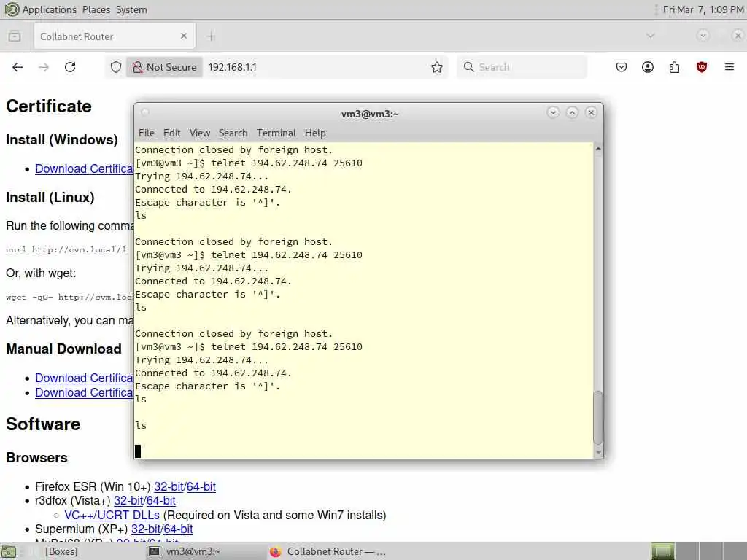Open the extensions puzzle icon
This screenshot has height=560, width=747.
[674, 67]
